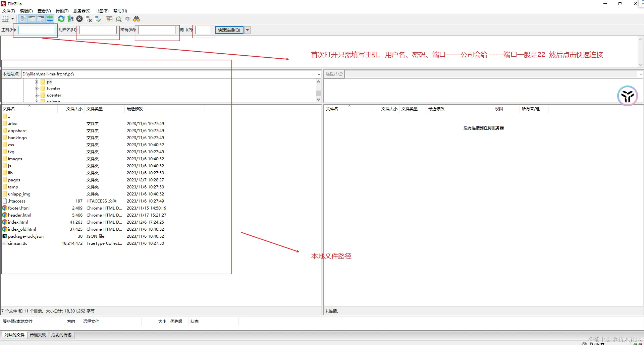Select the css folder icon
Viewport: 644px width, 345px height.
click(5, 145)
